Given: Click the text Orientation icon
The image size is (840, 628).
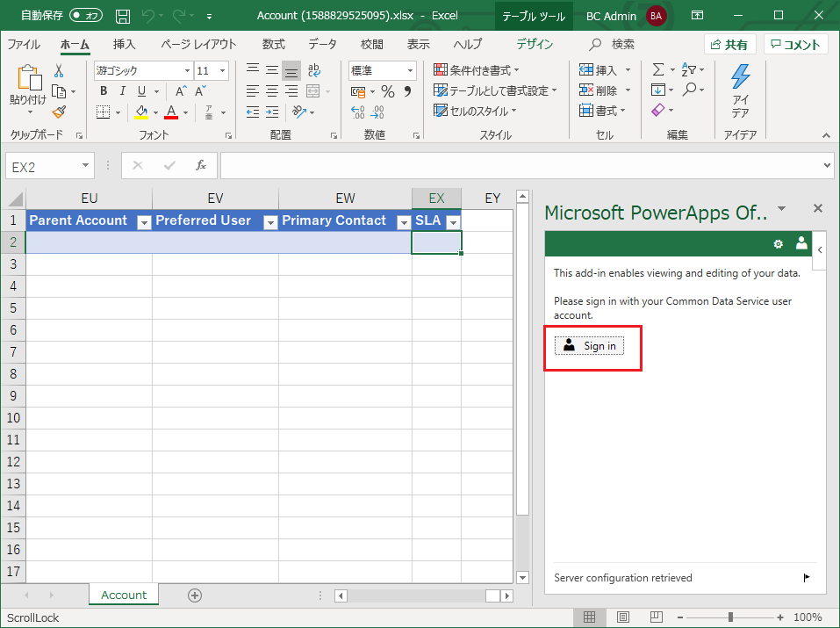Looking at the screenshot, I should (299, 112).
